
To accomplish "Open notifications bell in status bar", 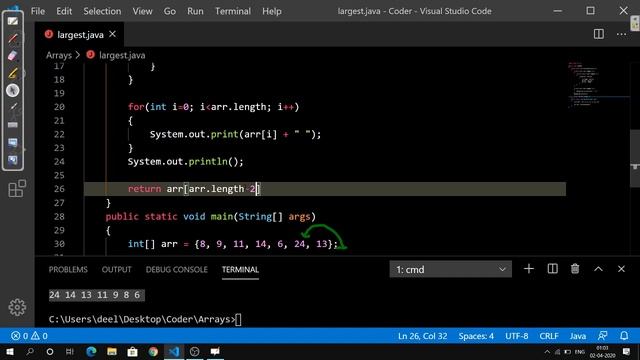I will (624, 336).
